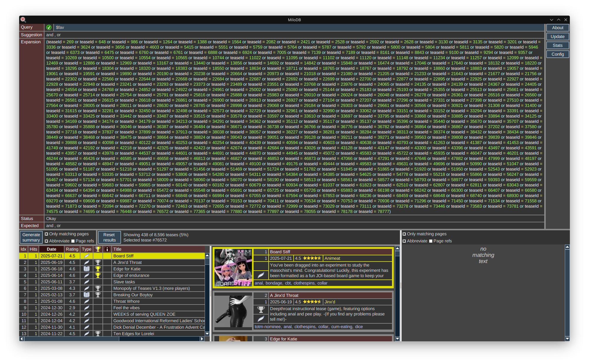Click the gold trophy in Edge for Katie row

pyautogui.click(x=98, y=269)
